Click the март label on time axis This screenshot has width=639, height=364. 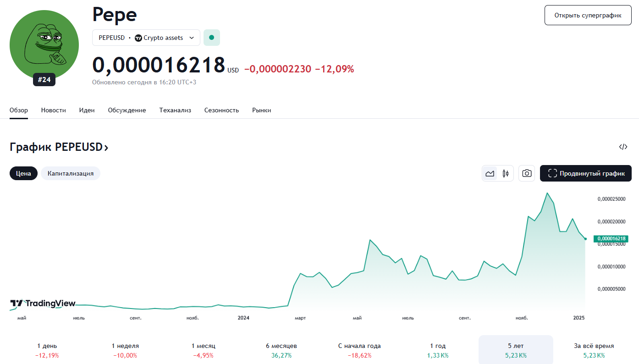pyautogui.click(x=300, y=318)
